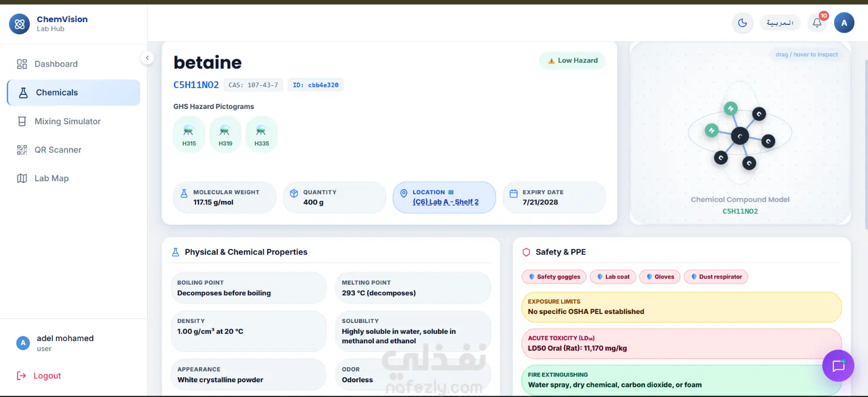Open the (C6) Lab A - Shelf 2 location link
This screenshot has width=868, height=397.
[446, 202]
